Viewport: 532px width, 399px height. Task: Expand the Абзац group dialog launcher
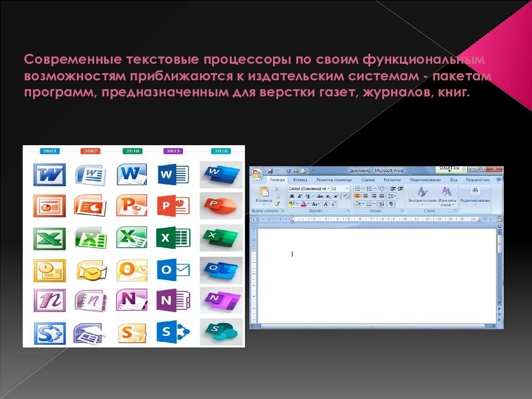click(402, 211)
